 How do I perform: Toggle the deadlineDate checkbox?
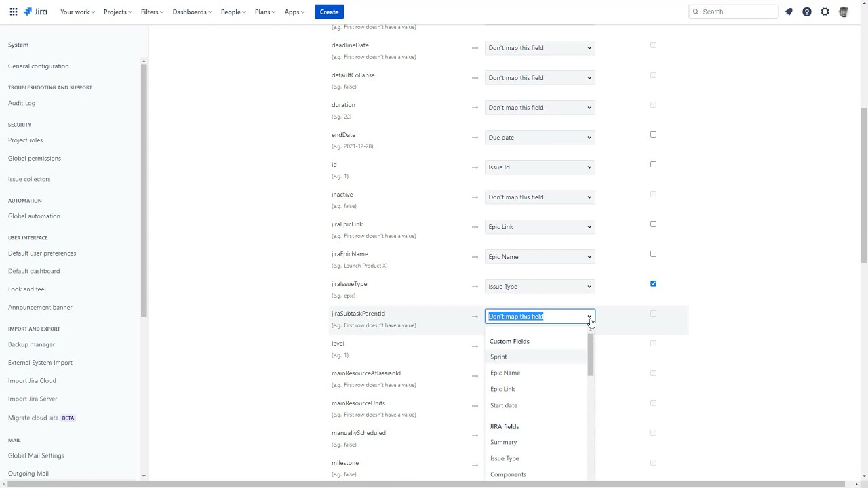tap(654, 45)
